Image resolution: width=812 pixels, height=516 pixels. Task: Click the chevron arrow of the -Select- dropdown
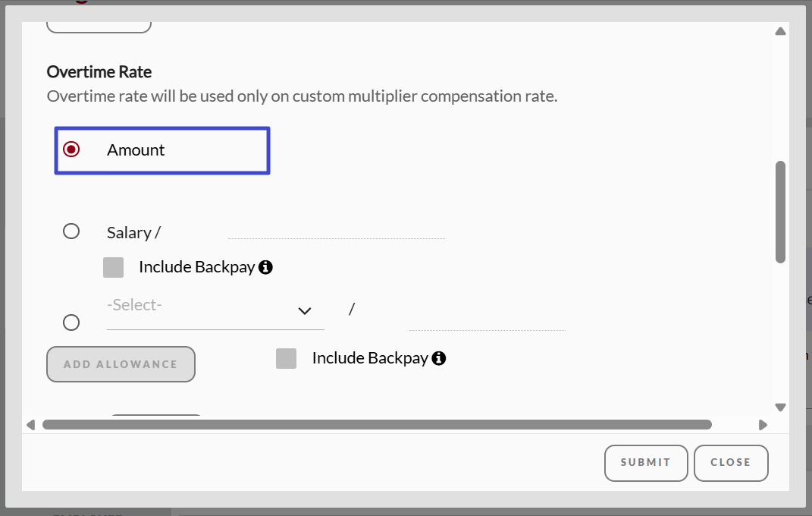click(x=305, y=311)
